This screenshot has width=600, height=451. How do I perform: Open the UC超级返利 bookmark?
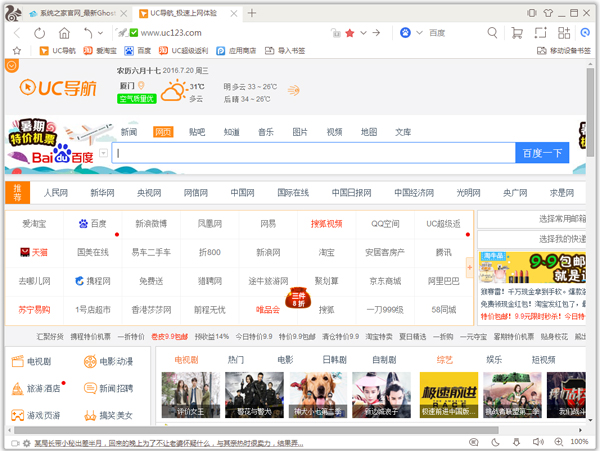[x=183, y=50]
